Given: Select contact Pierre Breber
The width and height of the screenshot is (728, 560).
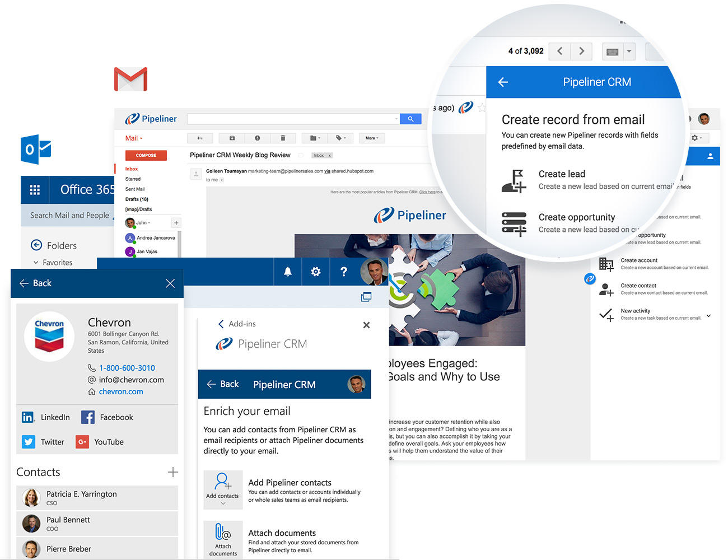Looking at the screenshot, I should 97,548.
